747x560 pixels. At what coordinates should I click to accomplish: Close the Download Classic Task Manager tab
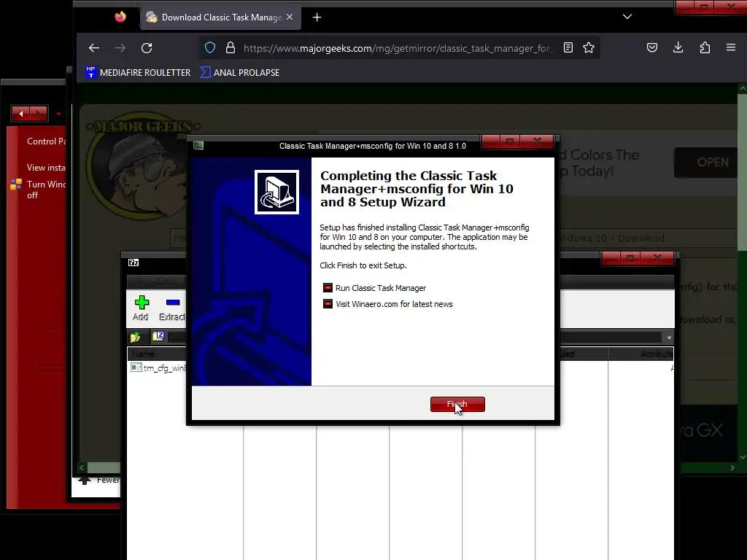pos(290,17)
